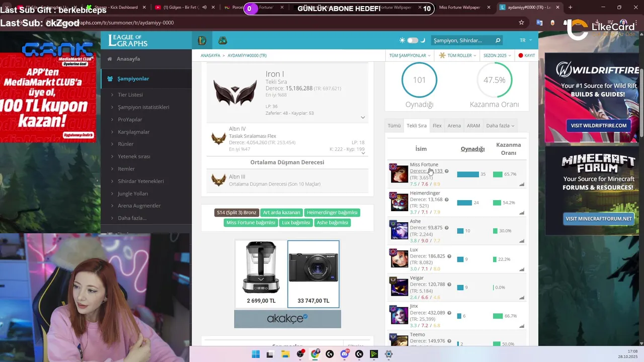Click the Ashe bağımlısı tag

(332, 223)
